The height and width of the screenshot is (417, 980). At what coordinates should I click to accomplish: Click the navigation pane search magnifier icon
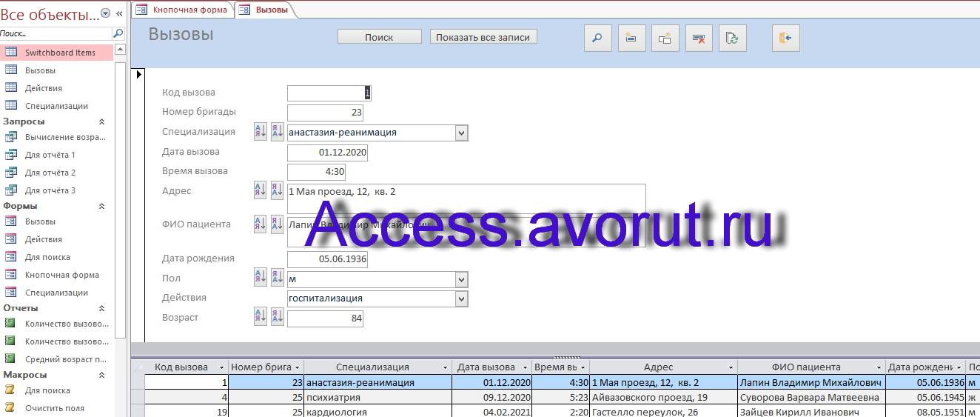118,33
